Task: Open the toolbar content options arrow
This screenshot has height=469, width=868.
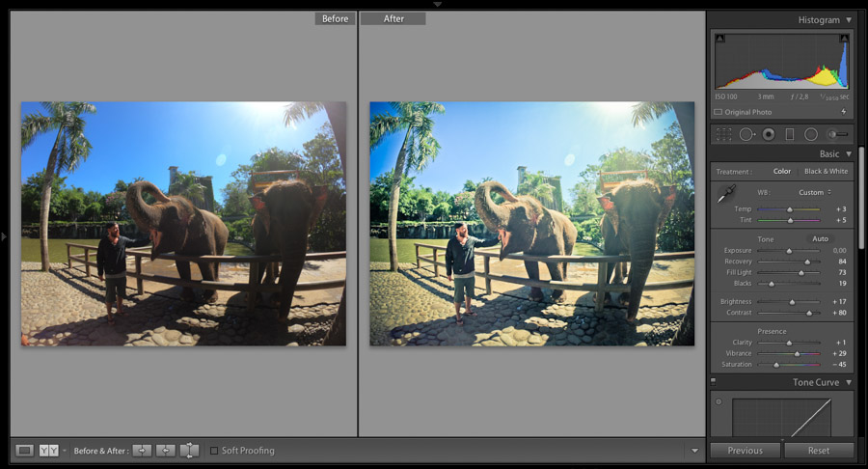Action: point(694,451)
